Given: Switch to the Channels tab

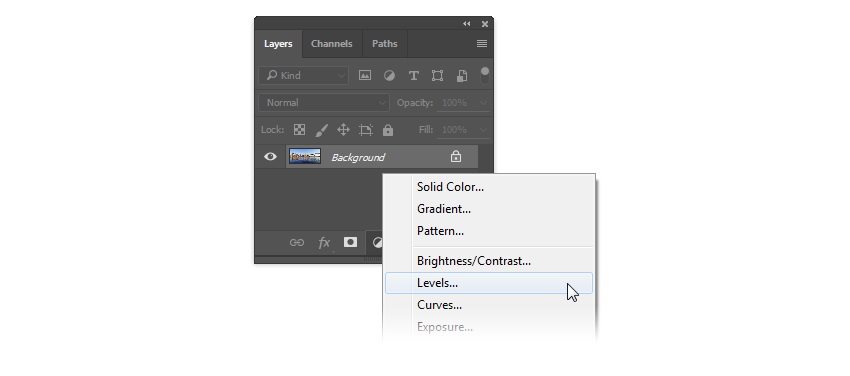Looking at the screenshot, I should click(x=332, y=44).
